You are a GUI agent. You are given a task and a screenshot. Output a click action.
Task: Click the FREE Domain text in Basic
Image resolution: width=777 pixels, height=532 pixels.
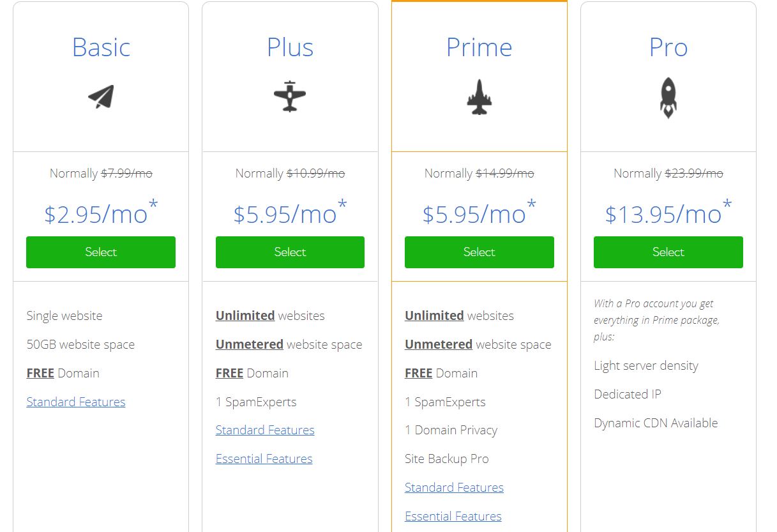[63, 373]
